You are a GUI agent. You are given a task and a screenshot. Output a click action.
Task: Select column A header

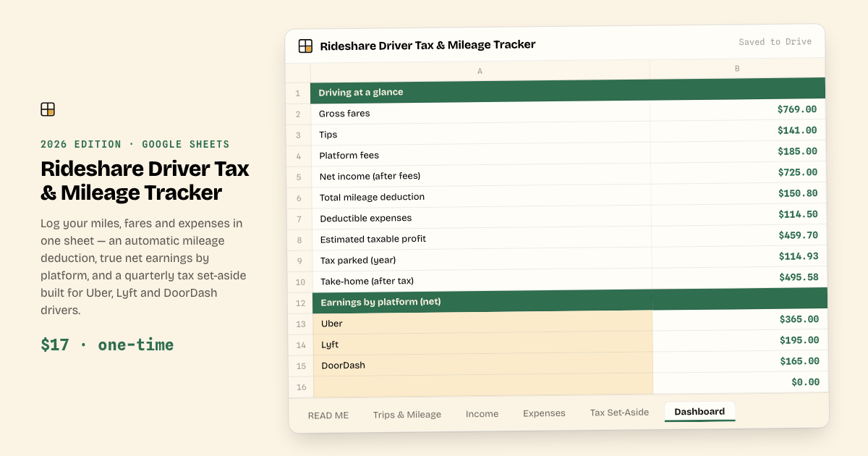(480, 71)
